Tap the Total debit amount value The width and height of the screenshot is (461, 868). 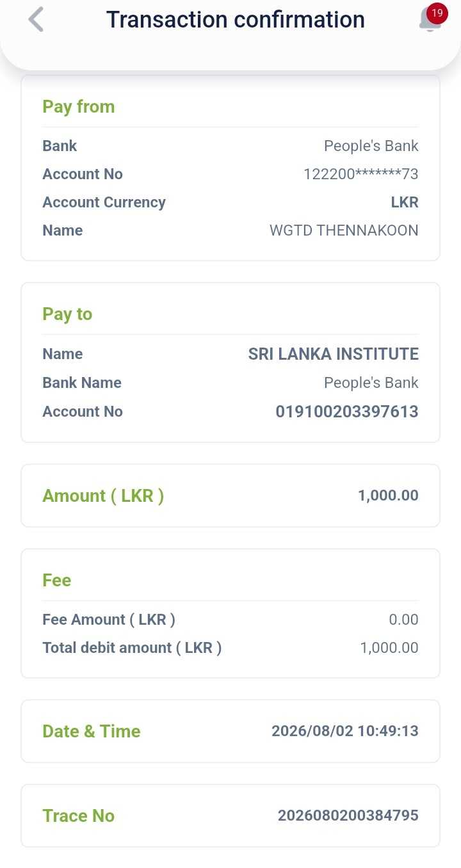(x=389, y=648)
